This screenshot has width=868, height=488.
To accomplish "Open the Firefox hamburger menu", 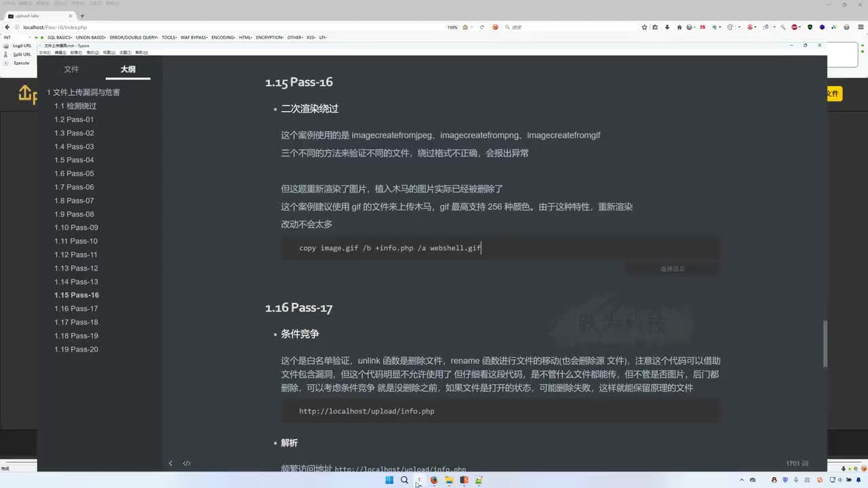I will pyautogui.click(x=861, y=27).
